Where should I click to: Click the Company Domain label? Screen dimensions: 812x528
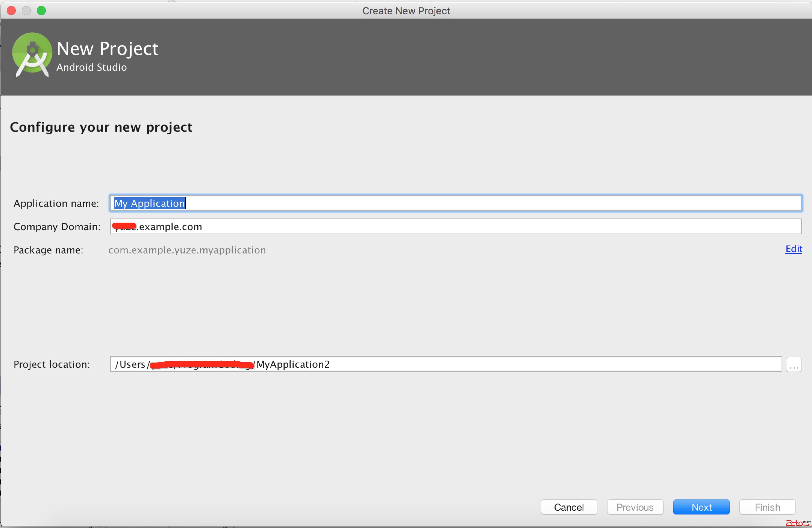tap(57, 227)
